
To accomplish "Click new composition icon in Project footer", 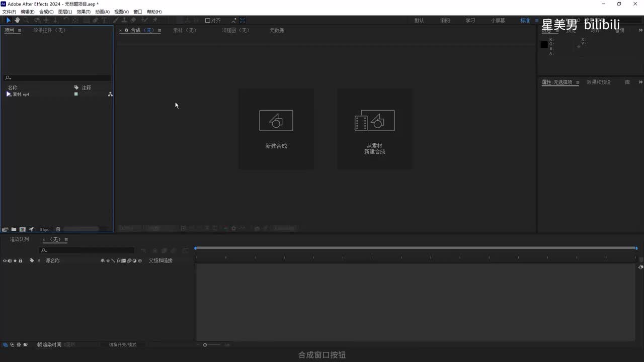I will click(23, 229).
